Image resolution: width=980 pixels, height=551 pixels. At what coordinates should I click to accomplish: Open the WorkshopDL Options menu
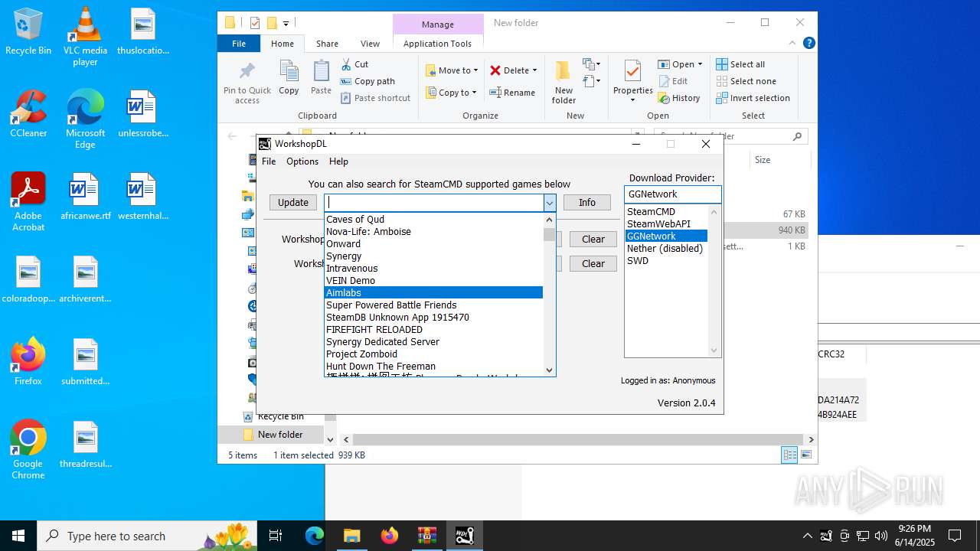302,161
